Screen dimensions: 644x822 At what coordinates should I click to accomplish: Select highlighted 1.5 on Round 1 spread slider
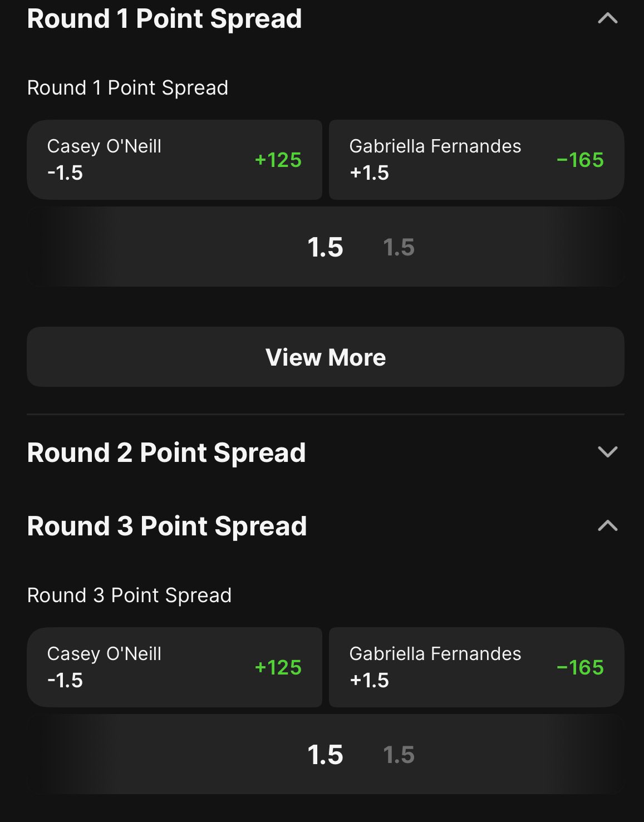(326, 247)
